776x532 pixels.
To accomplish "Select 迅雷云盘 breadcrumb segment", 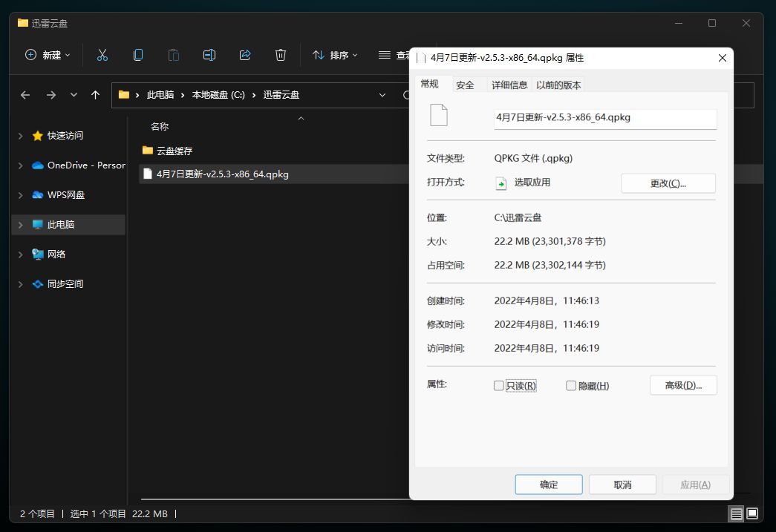I will (x=281, y=95).
